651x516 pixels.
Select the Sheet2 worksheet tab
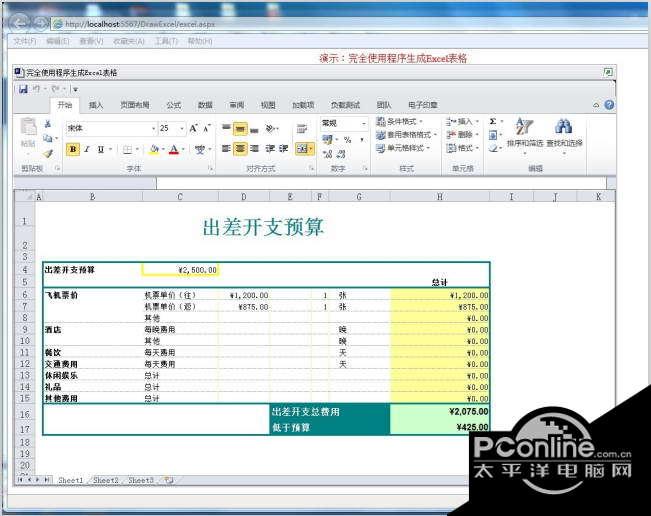click(x=105, y=480)
